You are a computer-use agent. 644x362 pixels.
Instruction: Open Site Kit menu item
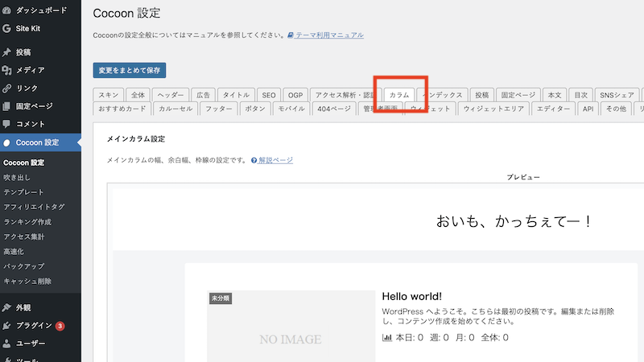pos(28,29)
